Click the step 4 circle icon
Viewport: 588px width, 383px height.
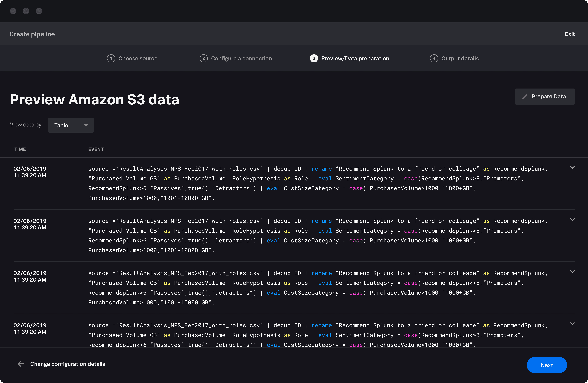434,58
